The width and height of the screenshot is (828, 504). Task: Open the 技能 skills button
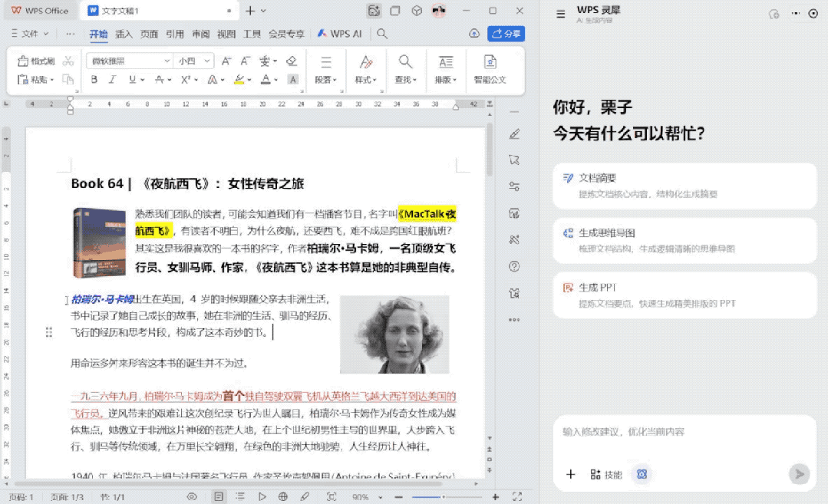[606, 474]
